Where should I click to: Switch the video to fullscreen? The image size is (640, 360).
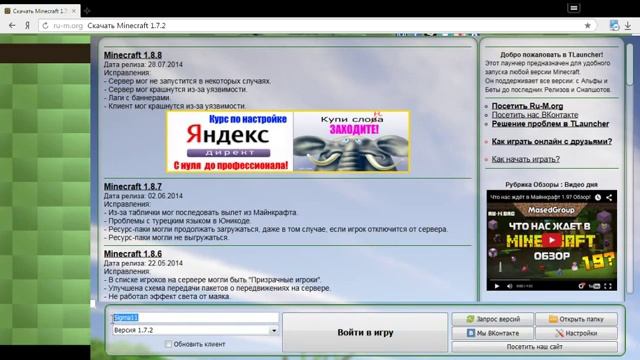pos(608,286)
